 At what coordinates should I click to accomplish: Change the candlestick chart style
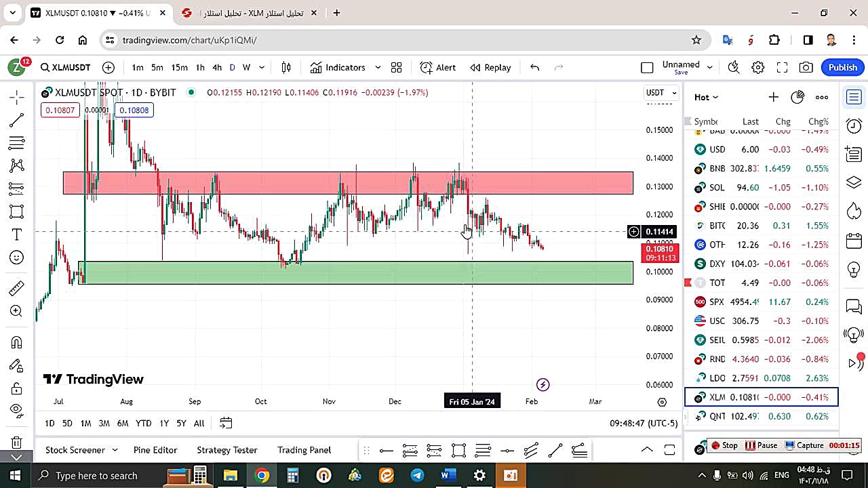pos(286,67)
